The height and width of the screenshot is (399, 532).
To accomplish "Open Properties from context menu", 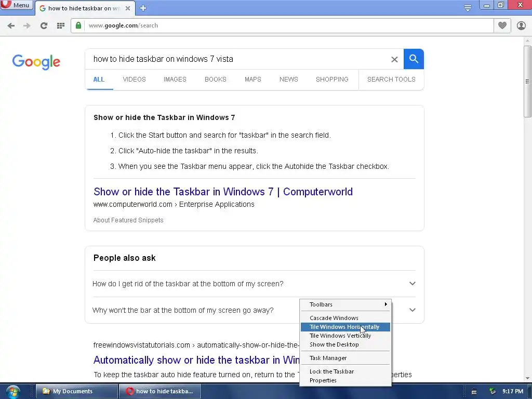I will pyautogui.click(x=345, y=380).
